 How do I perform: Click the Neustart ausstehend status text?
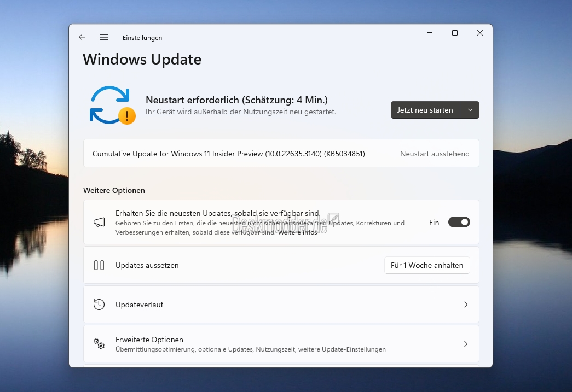click(x=435, y=154)
